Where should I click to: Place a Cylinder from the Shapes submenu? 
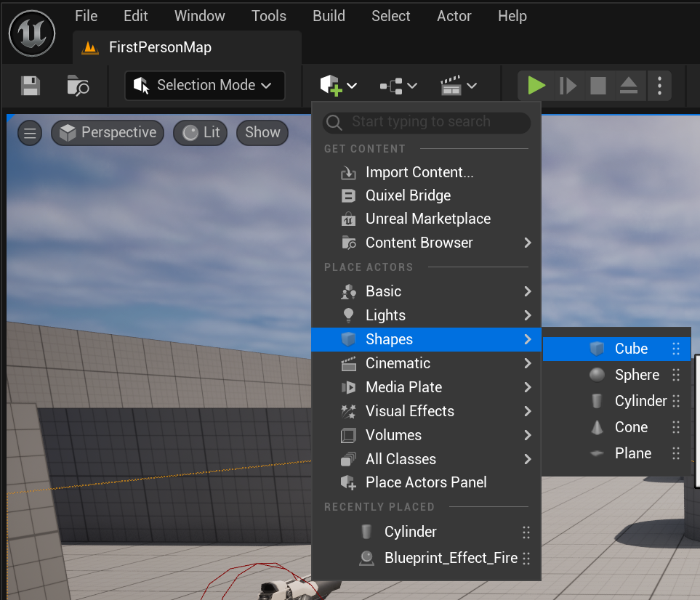pyautogui.click(x=616, y=401)
